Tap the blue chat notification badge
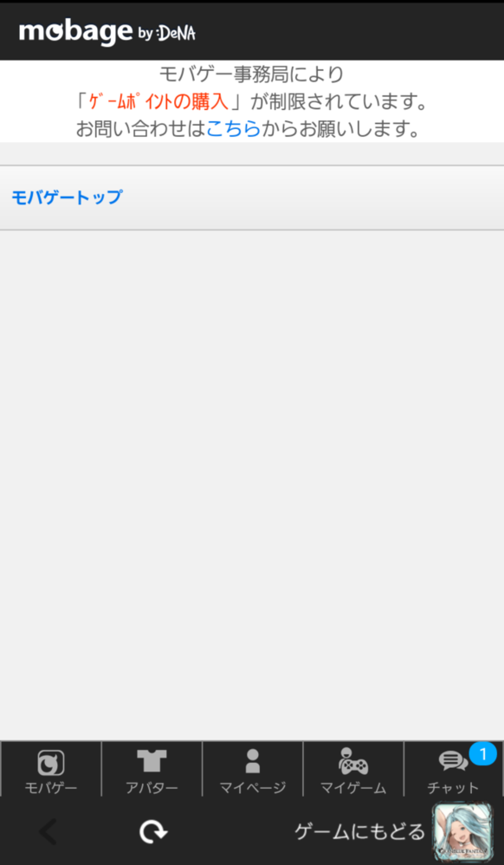 coord(482,753)
